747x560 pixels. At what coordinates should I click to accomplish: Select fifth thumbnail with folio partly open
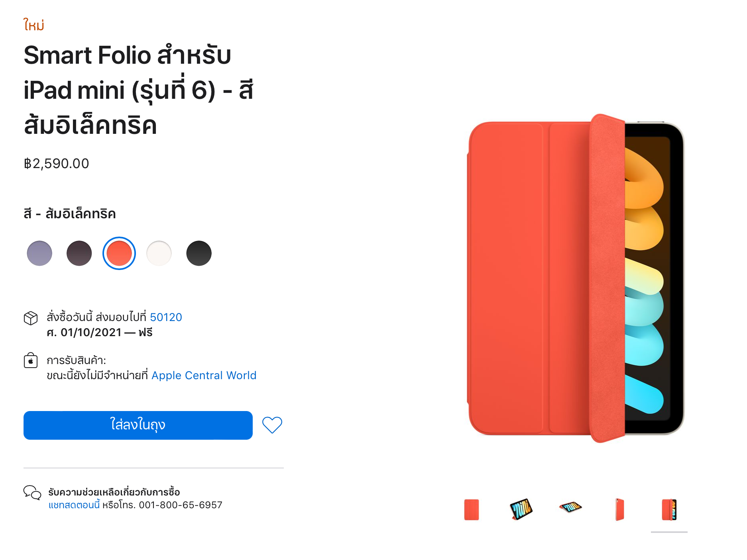pyautogui.click(x=669, y=509)
